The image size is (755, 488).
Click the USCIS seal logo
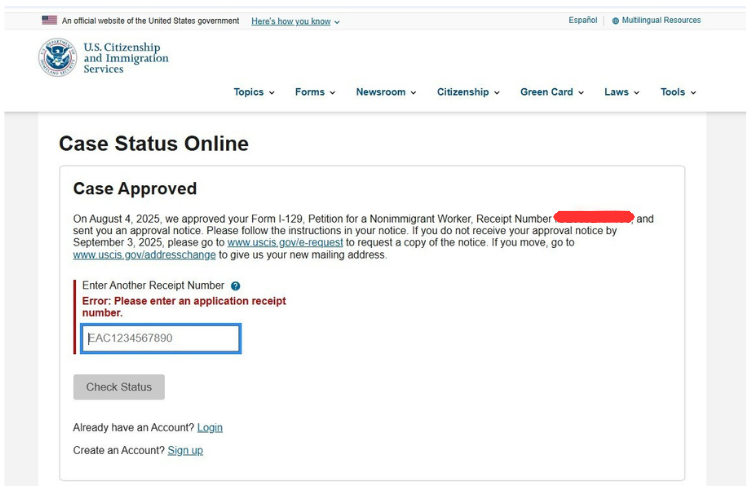tap(57, 57)
